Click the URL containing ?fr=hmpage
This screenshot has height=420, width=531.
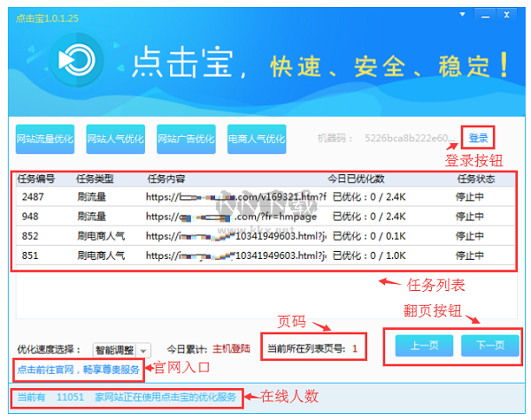coord(231,217)
